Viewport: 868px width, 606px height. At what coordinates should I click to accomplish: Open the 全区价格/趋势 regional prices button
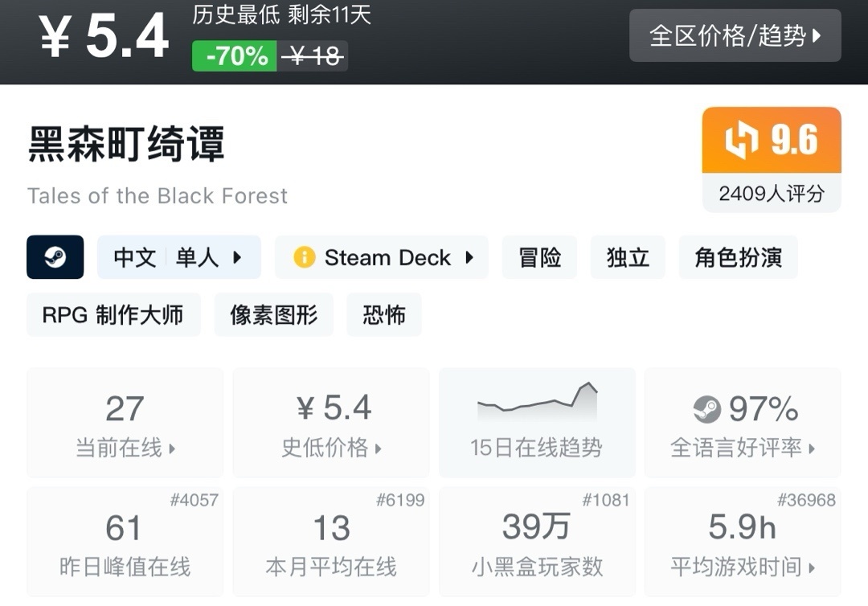(735, 35)
